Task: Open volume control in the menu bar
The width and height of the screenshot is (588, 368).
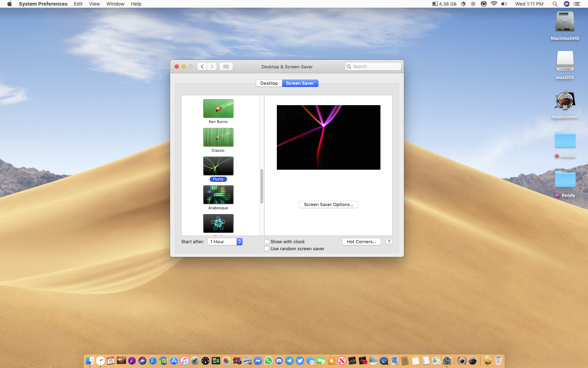Action: (504, 4)
